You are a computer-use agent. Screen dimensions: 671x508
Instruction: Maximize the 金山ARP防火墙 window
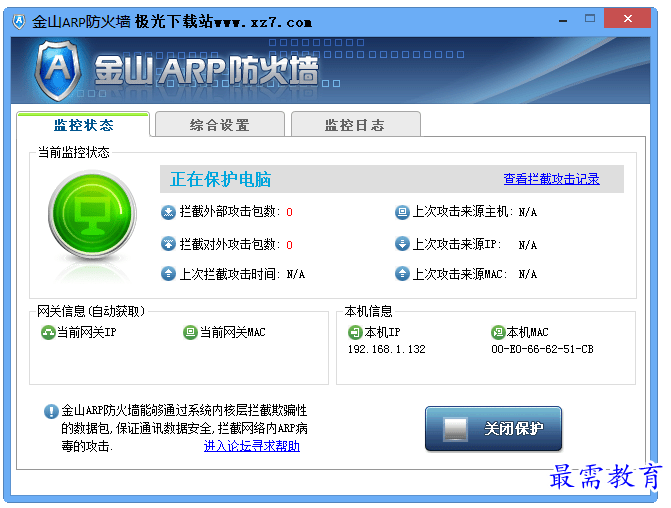[590, 18]
